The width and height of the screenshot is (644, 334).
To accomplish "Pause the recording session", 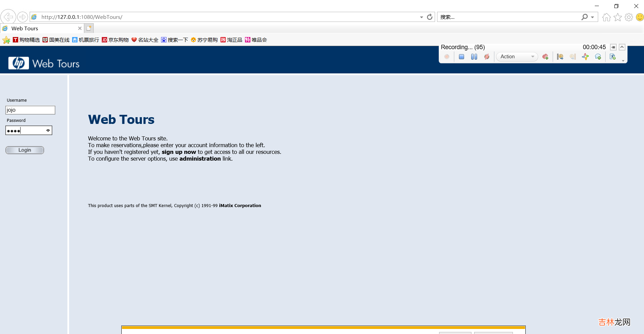I will 474,57.
